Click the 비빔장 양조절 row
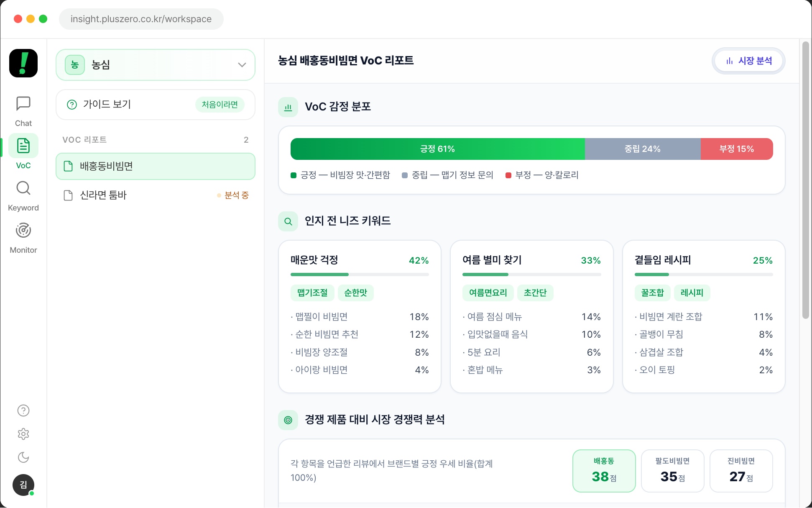 360,353
